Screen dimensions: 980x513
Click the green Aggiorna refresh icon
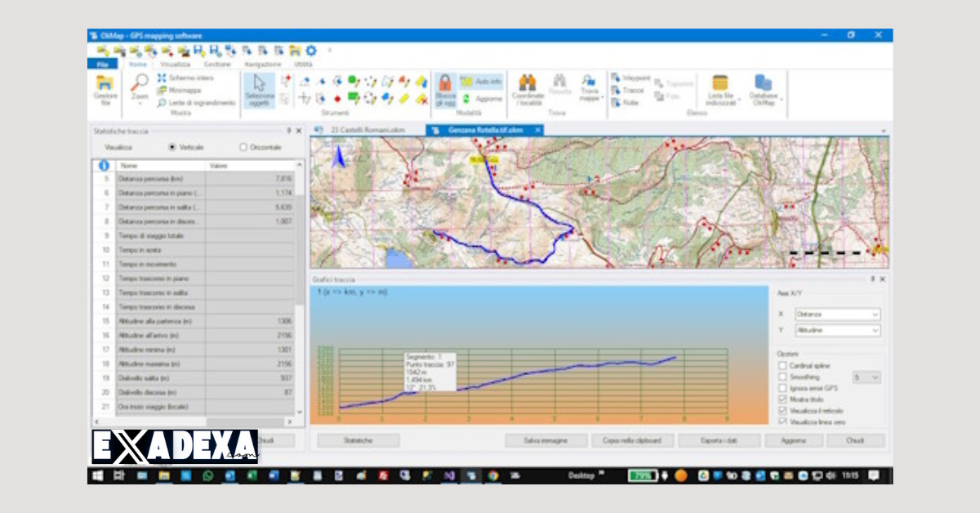click(465, 97)
